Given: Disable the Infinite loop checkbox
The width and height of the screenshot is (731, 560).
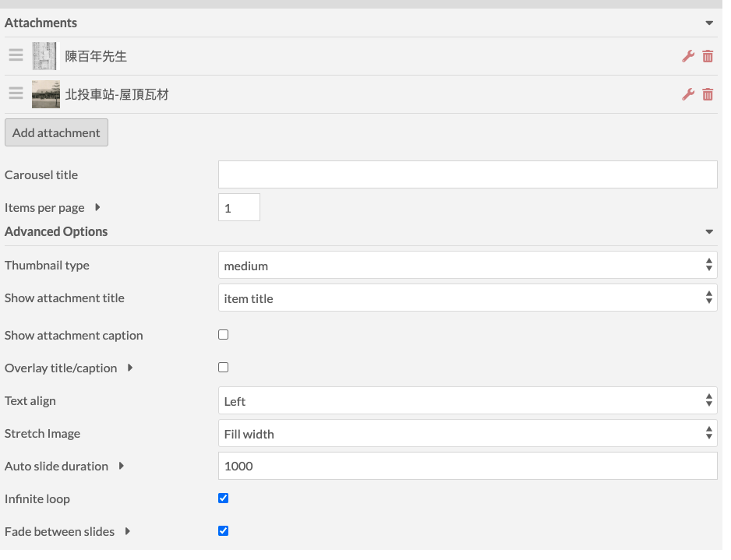Looking at the screenshot, I should click(224, 498).
